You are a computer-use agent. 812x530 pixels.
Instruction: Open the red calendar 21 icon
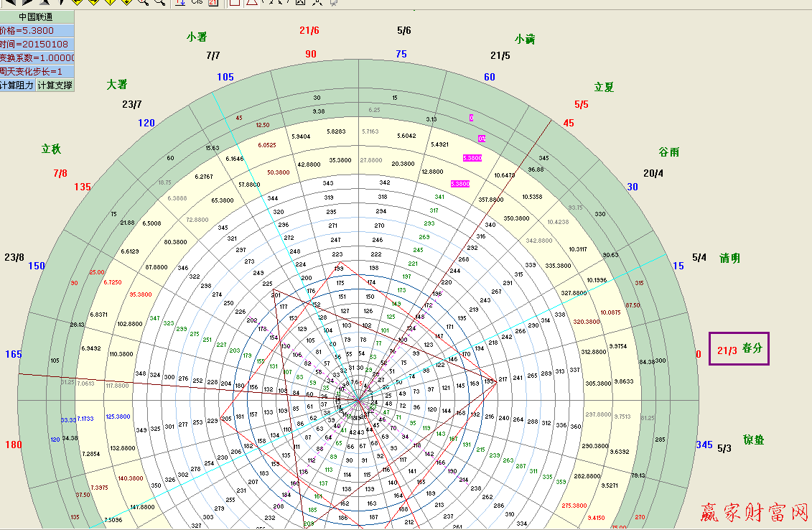213,3
